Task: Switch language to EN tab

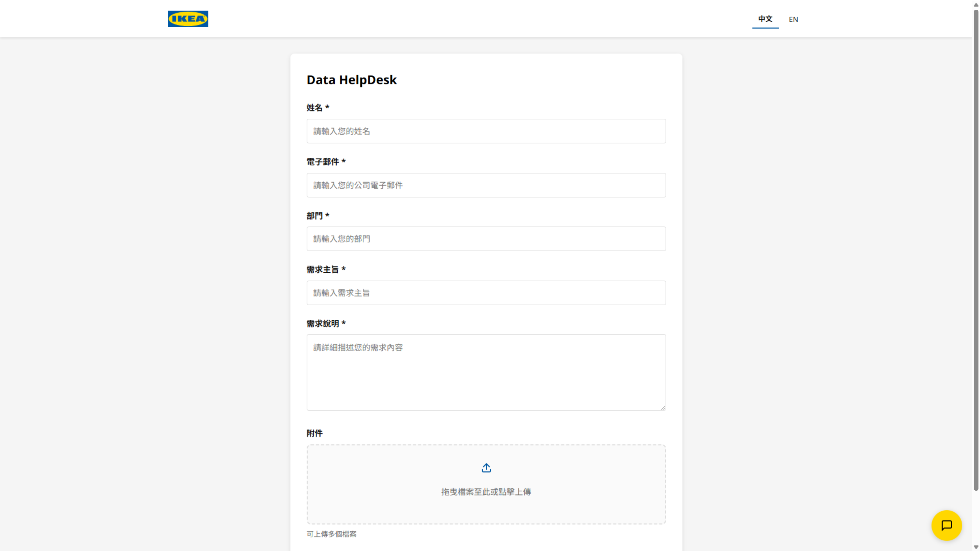Action: pyautogui.click(x=793, y=19)
